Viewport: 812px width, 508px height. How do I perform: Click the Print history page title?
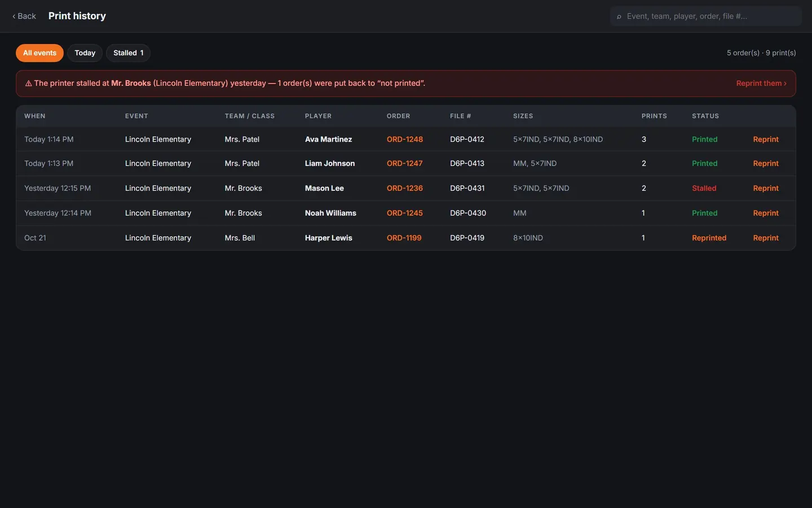(77, 16)
